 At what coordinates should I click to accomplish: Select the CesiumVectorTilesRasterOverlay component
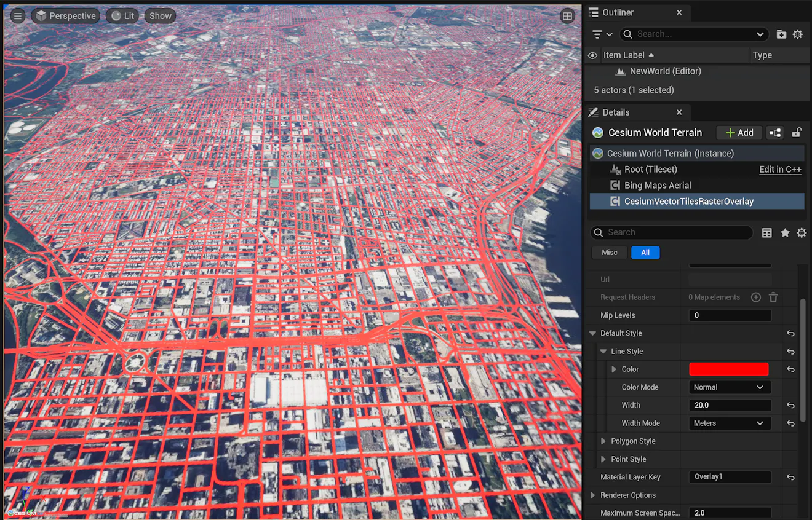tap(697, 202)
